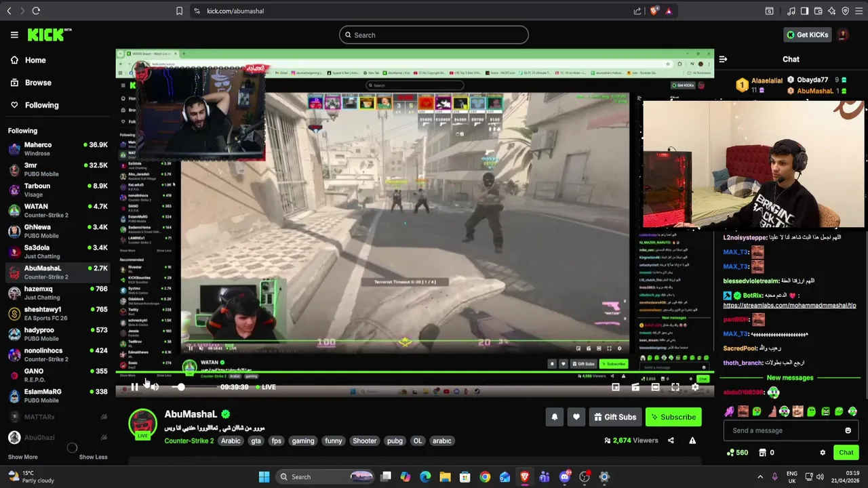This screenshot has width=868, height=488.
Task: Click the Get KICKs button
Action: [807, 35]
